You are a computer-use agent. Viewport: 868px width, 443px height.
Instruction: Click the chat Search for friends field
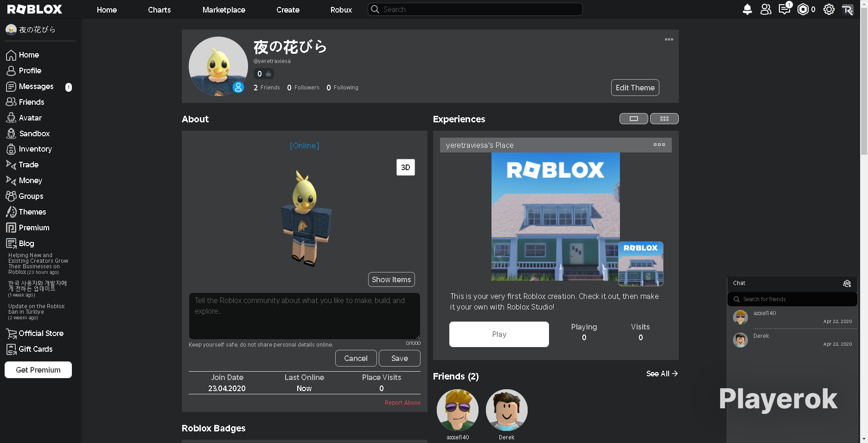click(792, 299)
